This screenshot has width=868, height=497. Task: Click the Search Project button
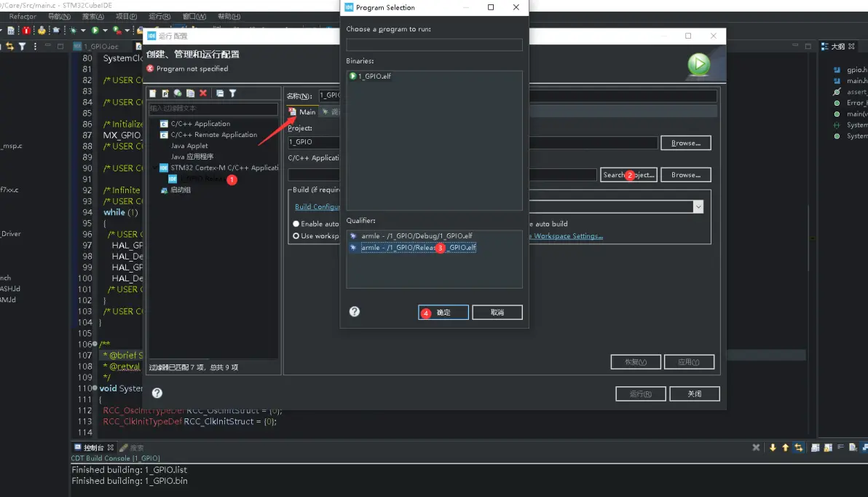(x=628, y=175)
